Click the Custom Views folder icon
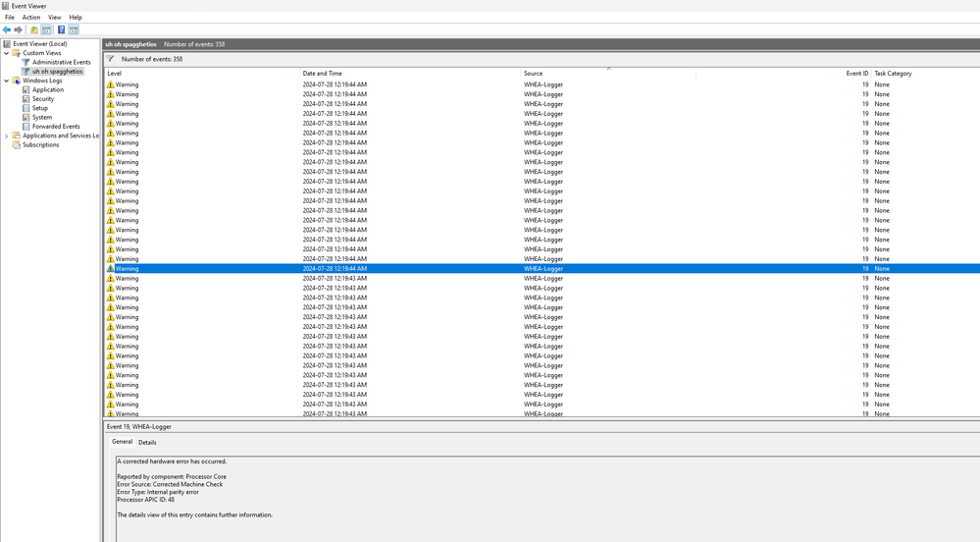The height and width of the screenshot is (542, 980). pos(17,53)
